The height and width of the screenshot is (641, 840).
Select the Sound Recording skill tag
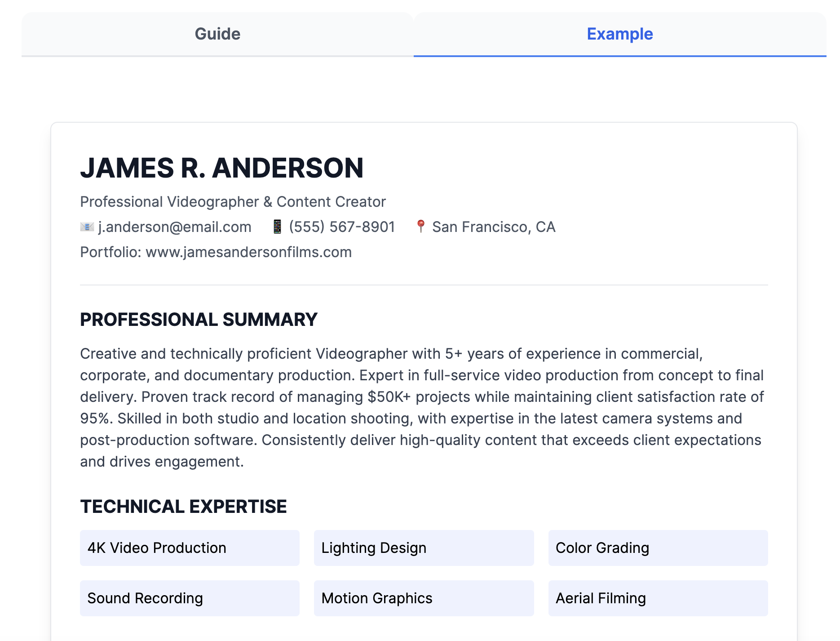pyautogui.click(x=190, y=598)
